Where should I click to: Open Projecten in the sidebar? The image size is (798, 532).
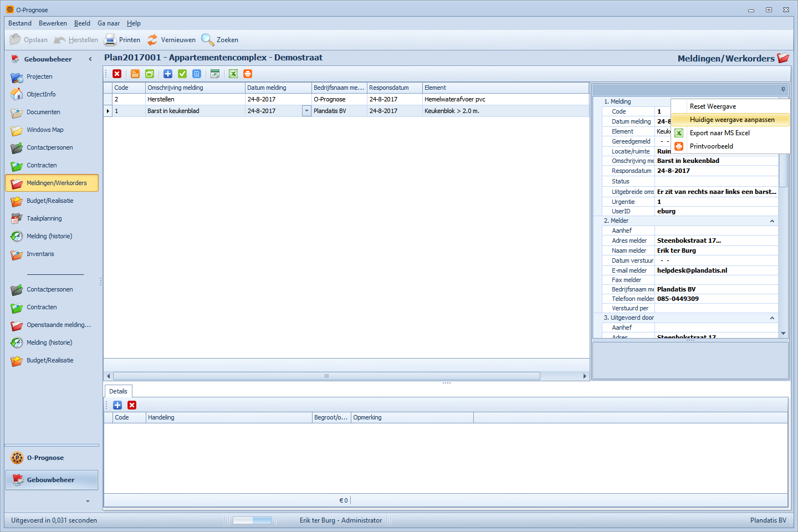click(x=39, y=76)
